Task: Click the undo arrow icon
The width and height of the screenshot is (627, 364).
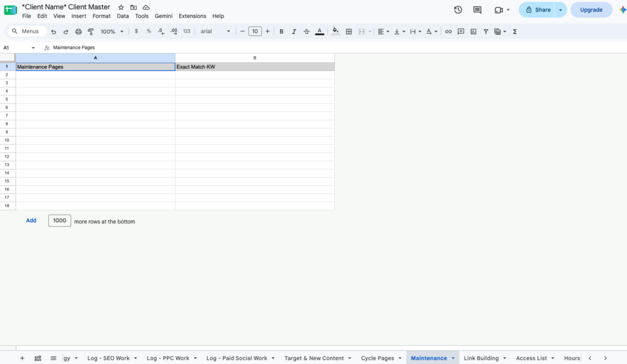Action: click(x=54, y=32)
